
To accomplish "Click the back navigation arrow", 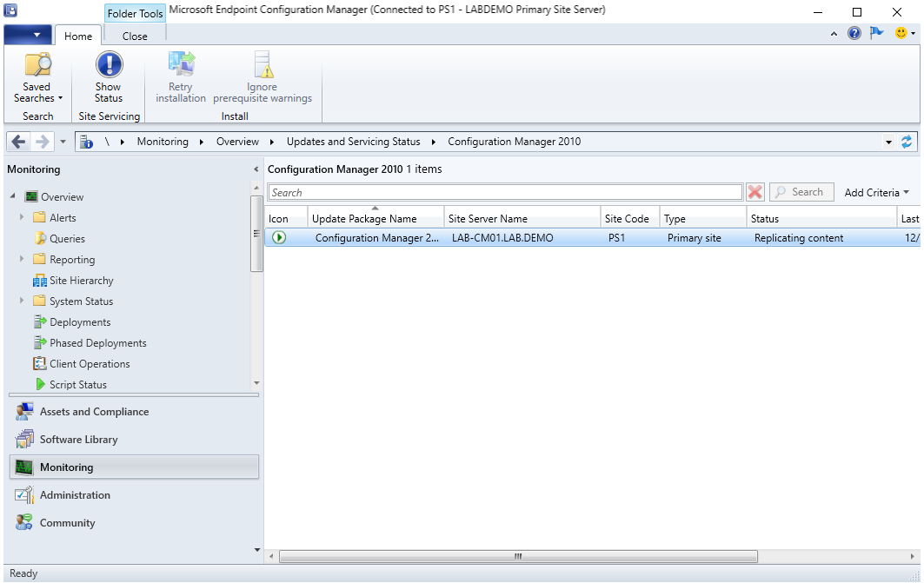I will pos(19,142).
